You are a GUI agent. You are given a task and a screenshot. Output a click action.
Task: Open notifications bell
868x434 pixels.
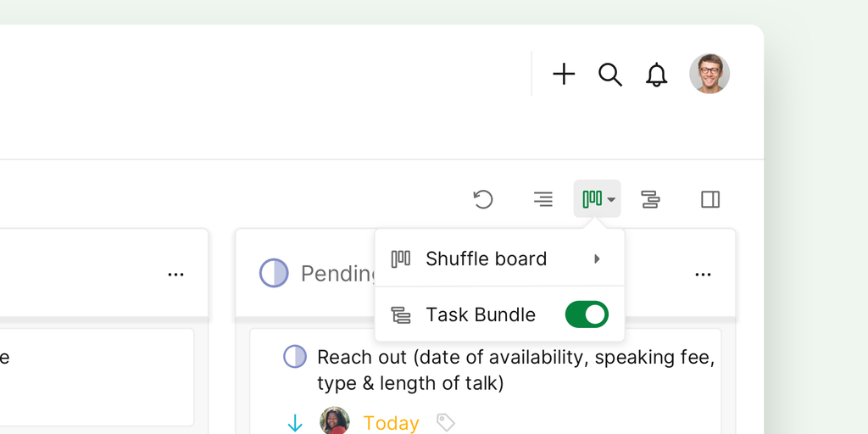click(x=656, y=75)
